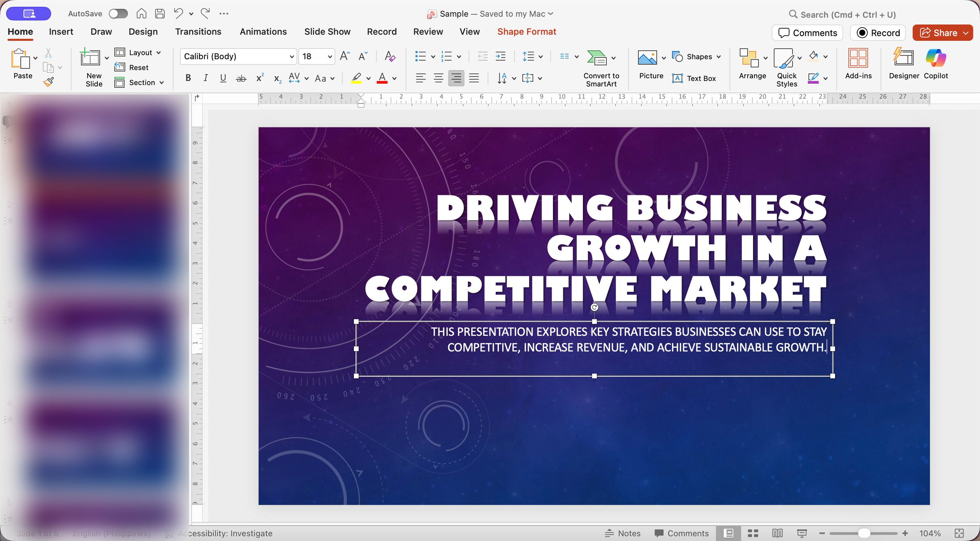
Task: Open Notes in the status bar
Action: [623, 533]
